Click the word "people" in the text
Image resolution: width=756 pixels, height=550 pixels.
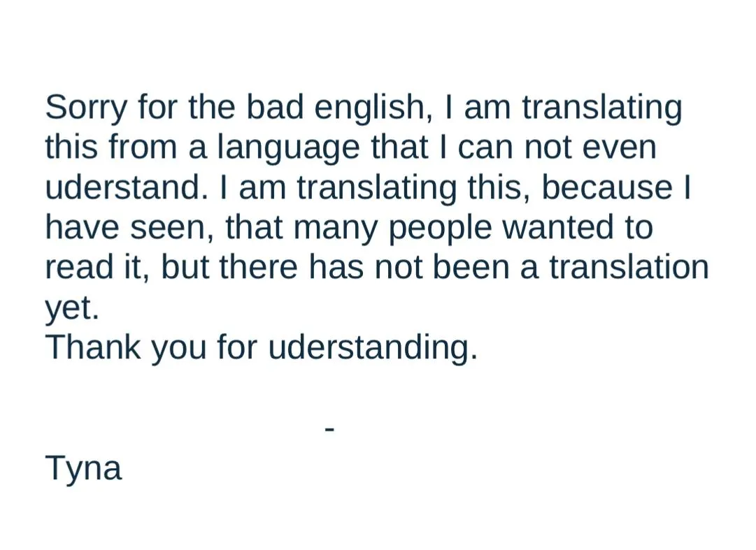tap(440, 230)
